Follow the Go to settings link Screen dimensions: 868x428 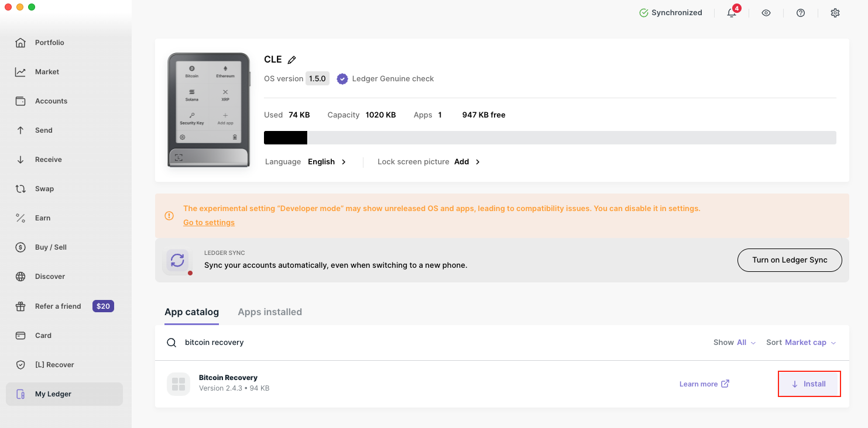click(x=209, y=223)
